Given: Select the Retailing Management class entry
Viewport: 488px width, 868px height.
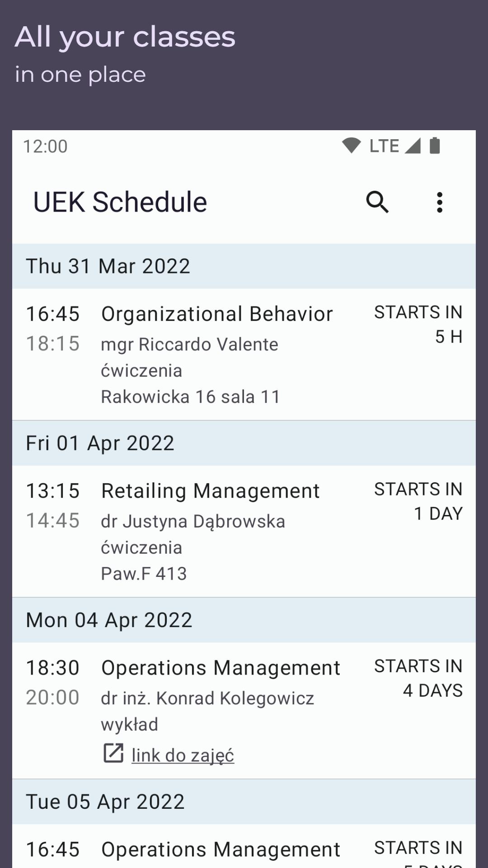Looking at the screenshot, I should click(x=244, y=531).
